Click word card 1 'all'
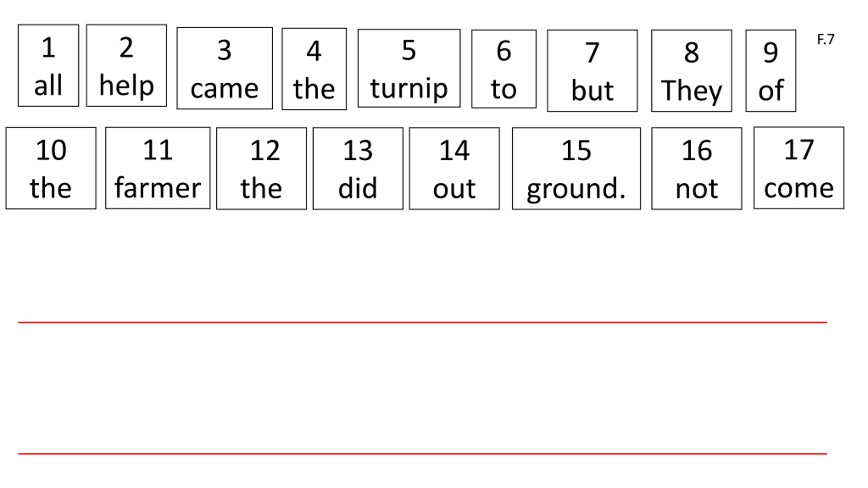Viewport: 868px width, 488px height. coord(48,65)
